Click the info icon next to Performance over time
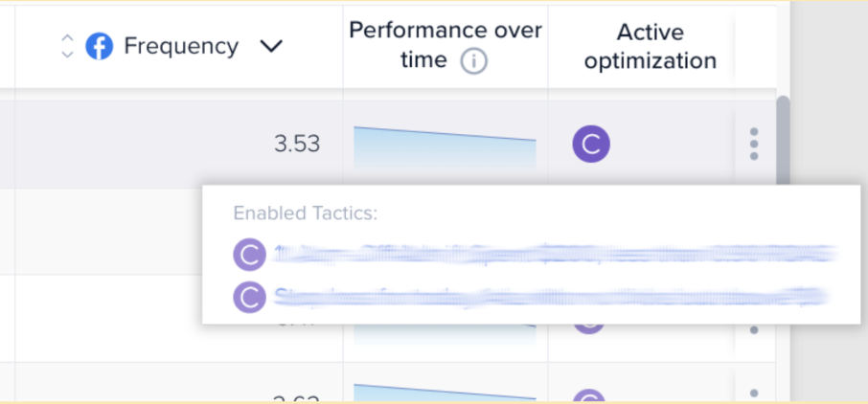The width and height of the screenshot is (868, 404). tap(474, 61)
